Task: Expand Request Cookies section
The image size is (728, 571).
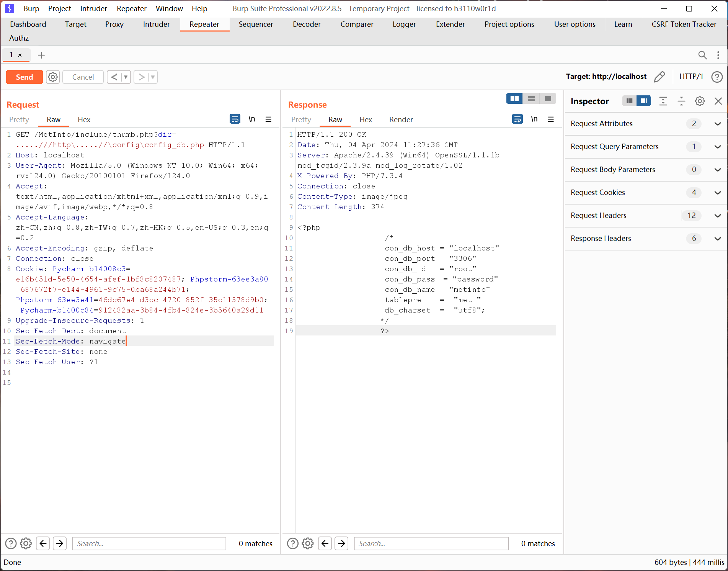Action: (x=646, y=193)
